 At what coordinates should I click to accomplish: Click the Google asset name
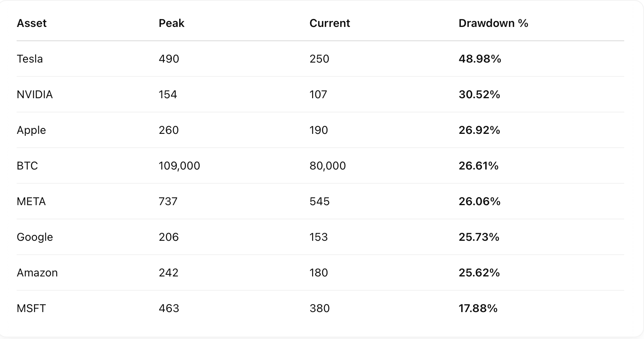[35, 237]
